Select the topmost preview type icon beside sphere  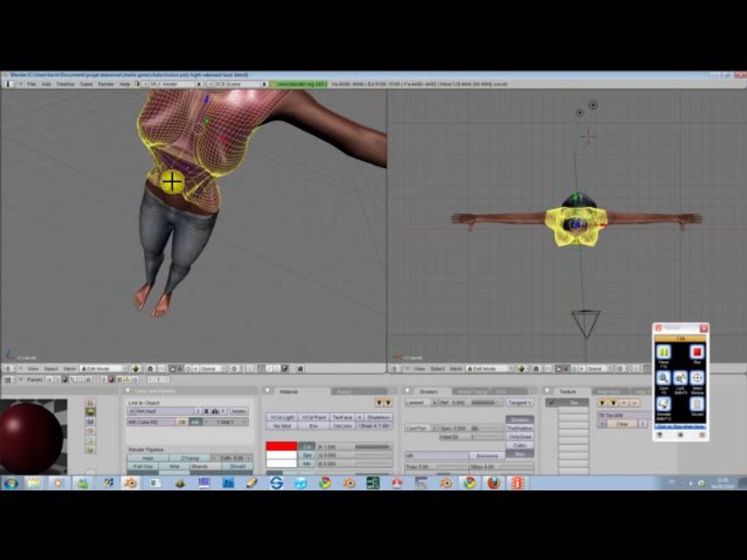pos(90,403)
